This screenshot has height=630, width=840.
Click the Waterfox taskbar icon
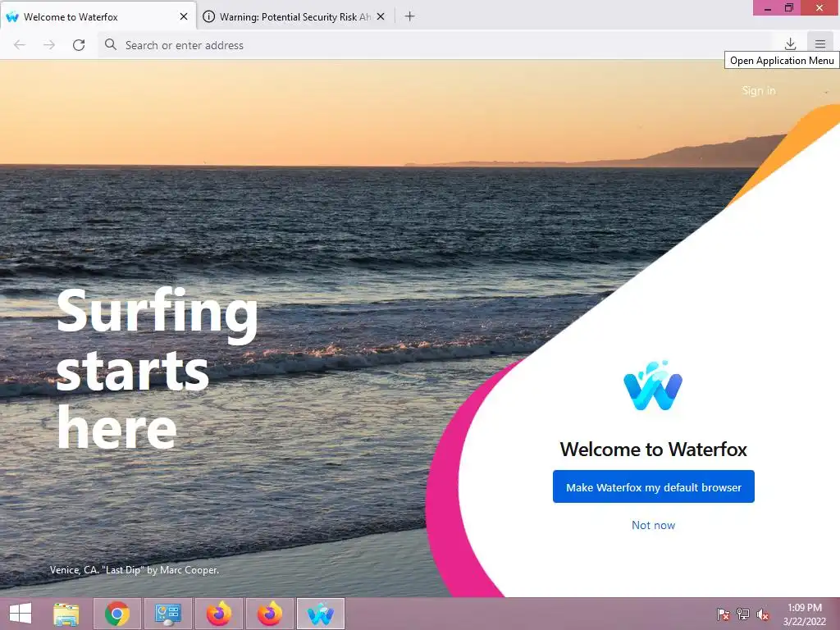321,614
